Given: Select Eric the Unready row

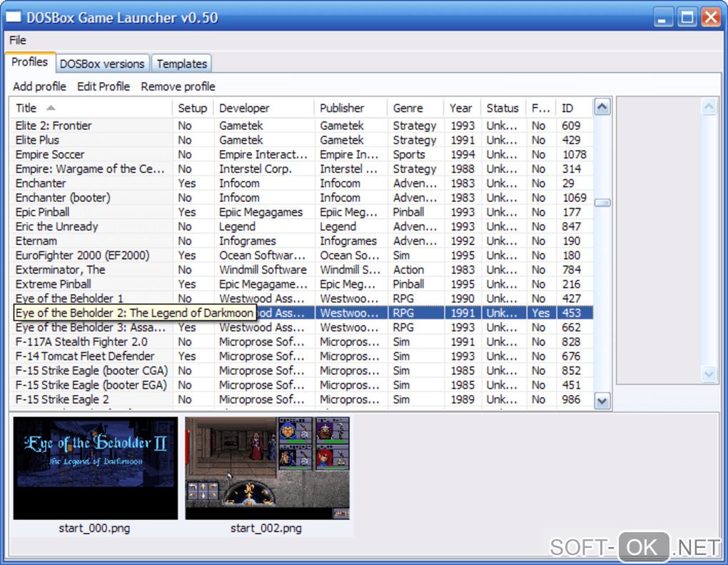Looking at the screenshot, I should [x=302, y=226].
